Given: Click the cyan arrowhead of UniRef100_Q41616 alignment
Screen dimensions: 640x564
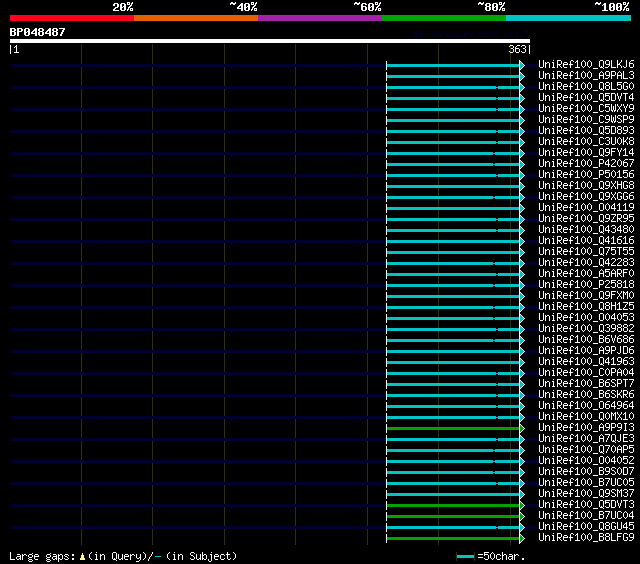Looking at the screenshot, I should (522, 242).
